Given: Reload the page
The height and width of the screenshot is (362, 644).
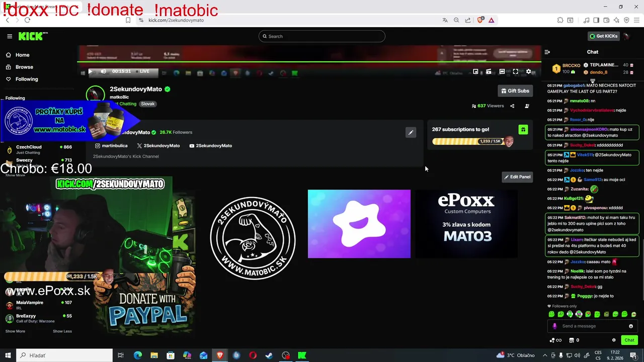Looking at the screenshot, I should [27, 20].
